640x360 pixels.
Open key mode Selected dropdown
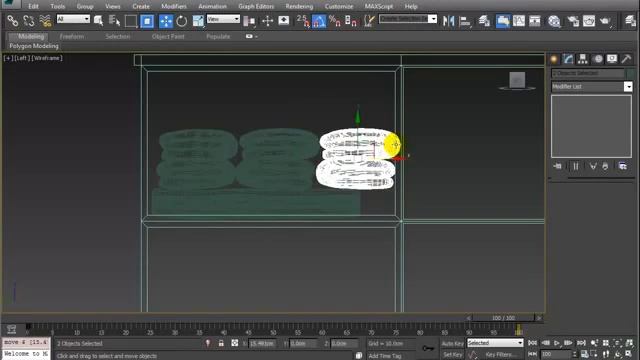tap(495, 343)
